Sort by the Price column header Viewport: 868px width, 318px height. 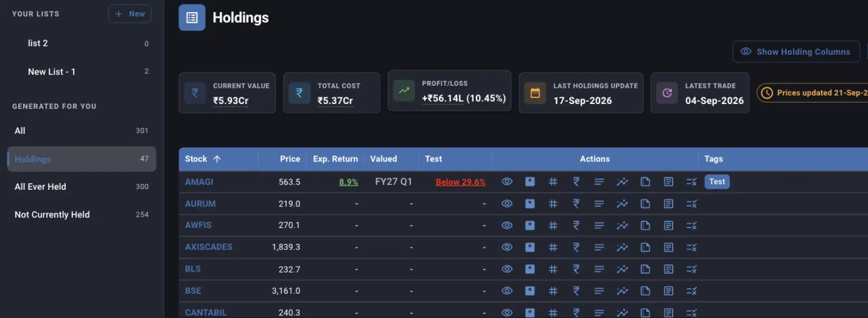[x=290, y=159]
